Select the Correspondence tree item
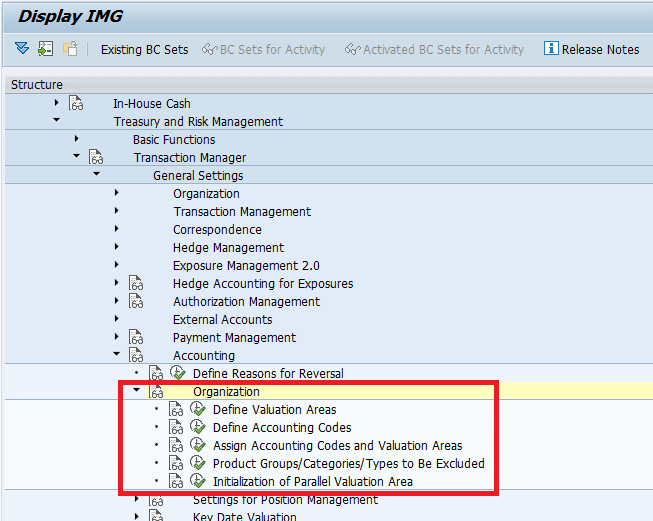Image resolution: width=653 pixels, height=521 pixels. [217, 230]
